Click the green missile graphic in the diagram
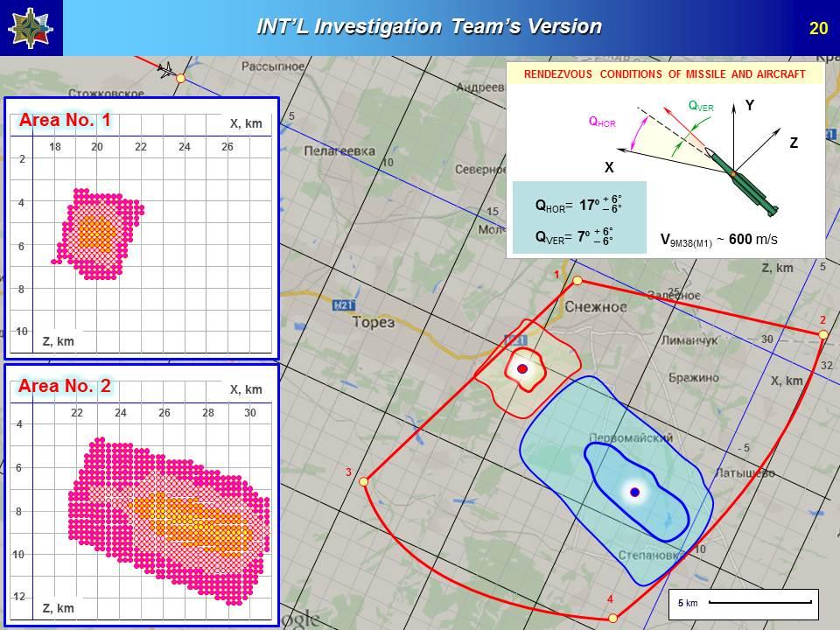 [x=742, y=181]
